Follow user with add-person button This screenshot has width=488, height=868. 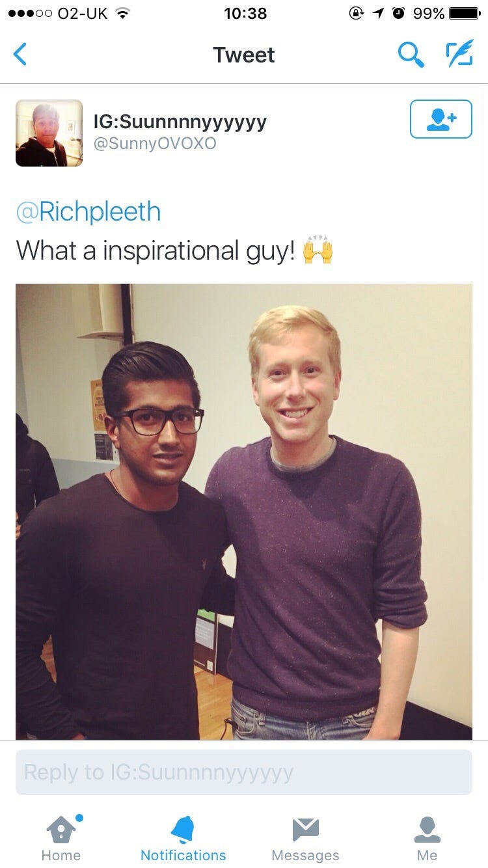[441, 119]
